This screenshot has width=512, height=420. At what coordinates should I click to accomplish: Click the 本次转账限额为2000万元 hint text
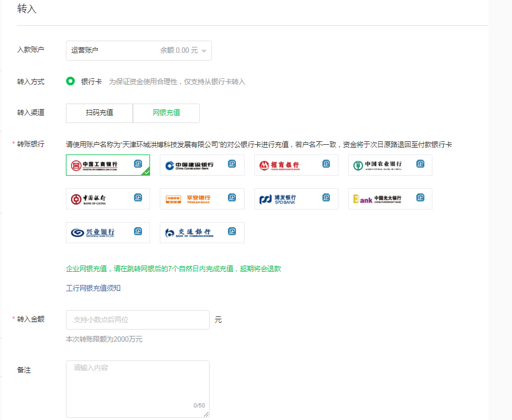[104, 339]
